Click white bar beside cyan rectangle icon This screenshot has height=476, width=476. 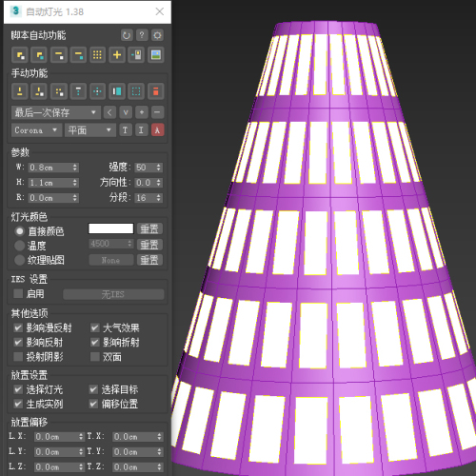(x=117, y=91)
